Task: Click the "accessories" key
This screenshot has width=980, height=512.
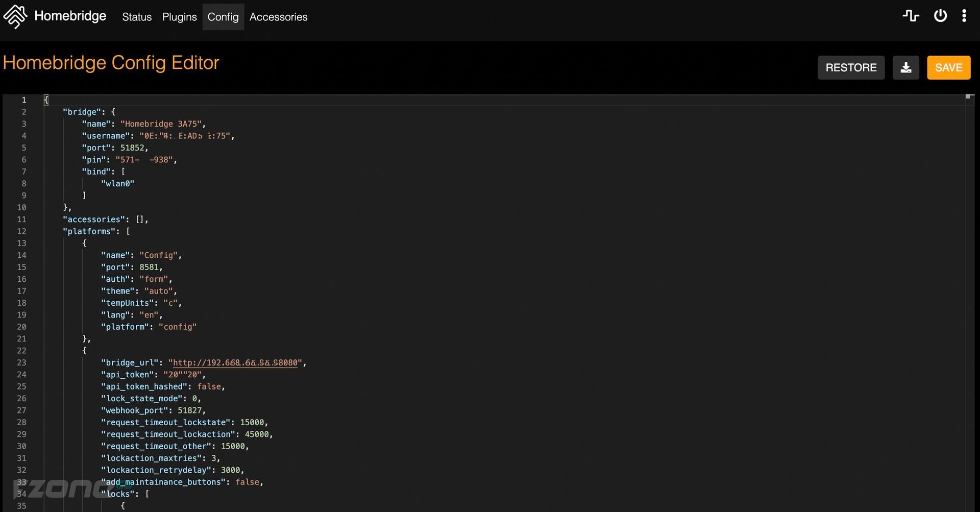Action: 94,220
